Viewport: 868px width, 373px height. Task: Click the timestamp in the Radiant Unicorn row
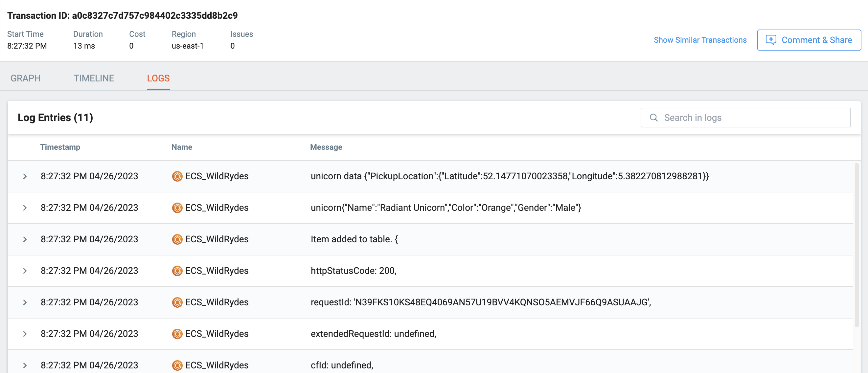[x=90, y=208]
